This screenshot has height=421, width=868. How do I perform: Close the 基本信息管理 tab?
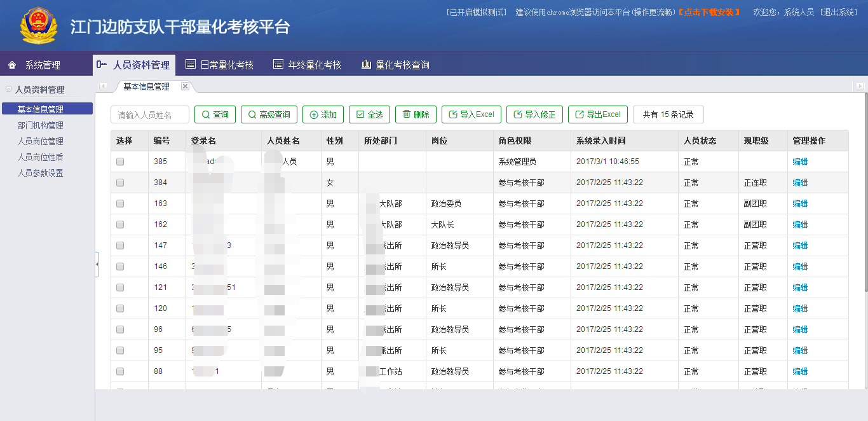185,86
